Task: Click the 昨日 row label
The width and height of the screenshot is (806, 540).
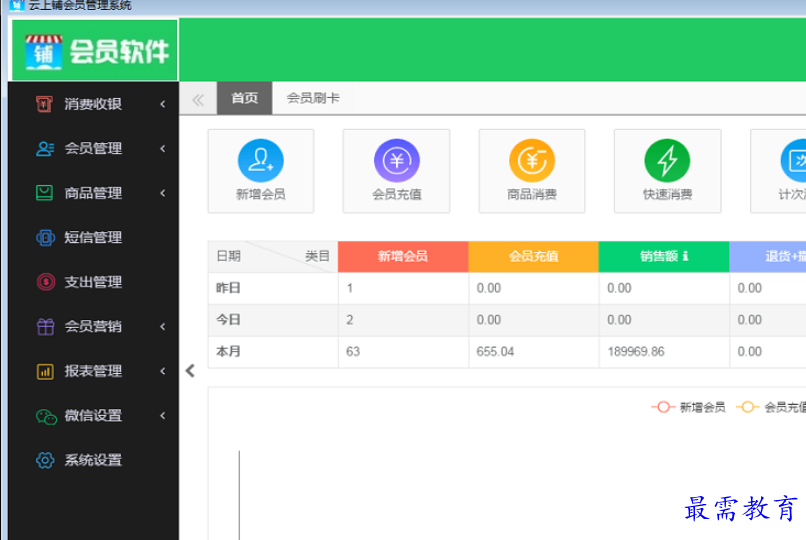Action: (x=228, y=288)
